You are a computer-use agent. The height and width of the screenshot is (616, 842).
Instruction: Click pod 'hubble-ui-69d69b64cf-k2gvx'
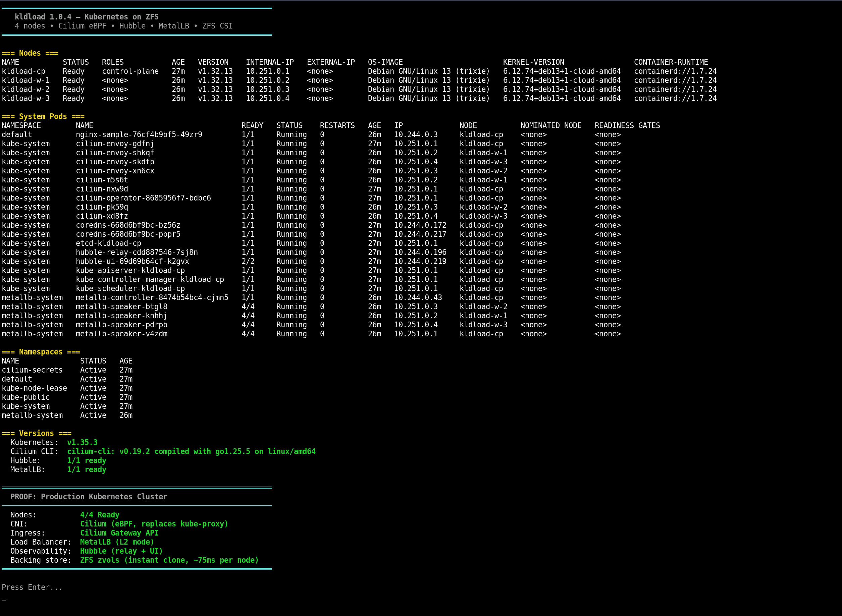tap(133, 262)
